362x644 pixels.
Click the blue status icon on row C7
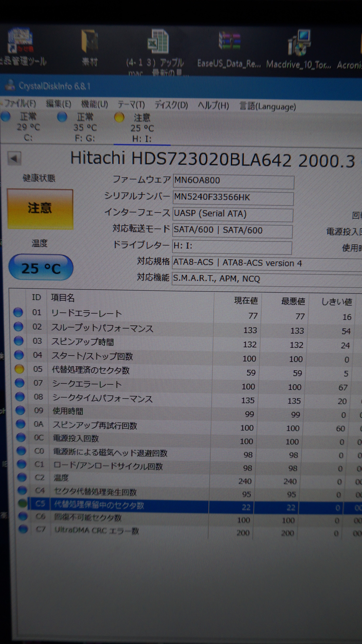(23, 529)
